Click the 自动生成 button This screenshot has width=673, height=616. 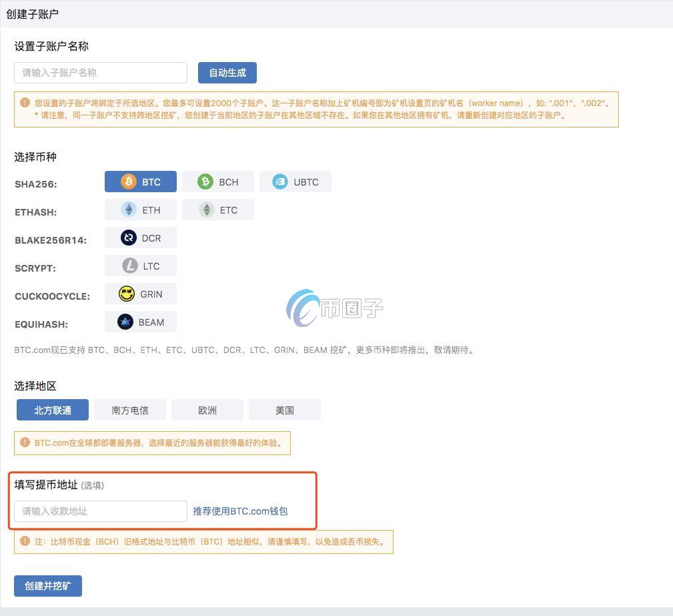pos(227,73)
